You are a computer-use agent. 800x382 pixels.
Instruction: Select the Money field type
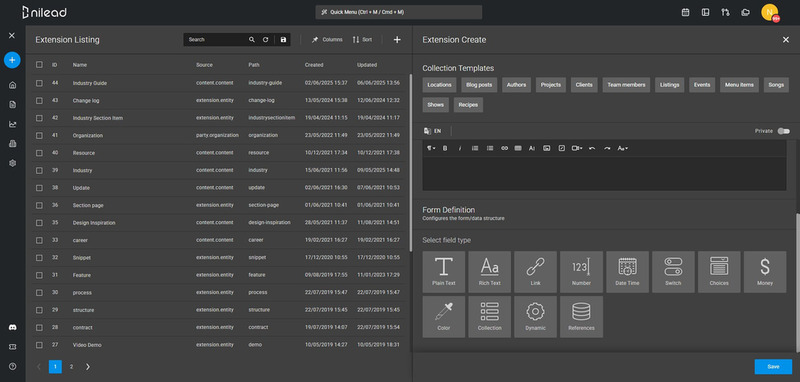765,272
